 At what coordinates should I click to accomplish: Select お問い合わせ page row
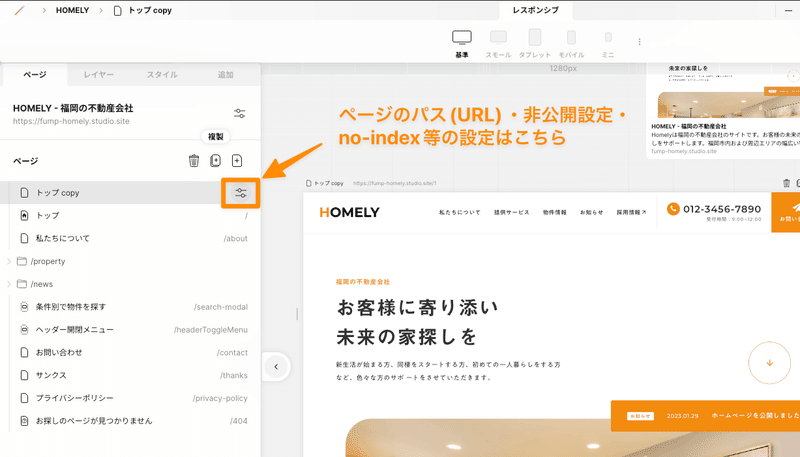click(x=130, y=352)
